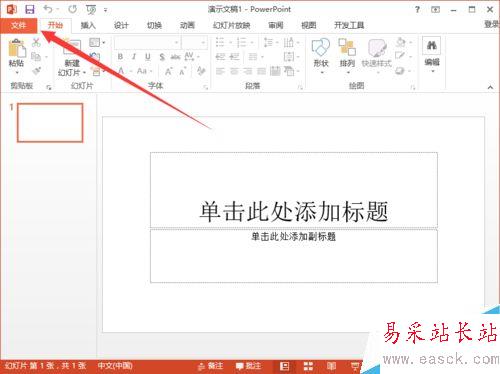Toggle strikethrough abc button
The height and width of the screenshot is (374, 500).
(176, 57)
